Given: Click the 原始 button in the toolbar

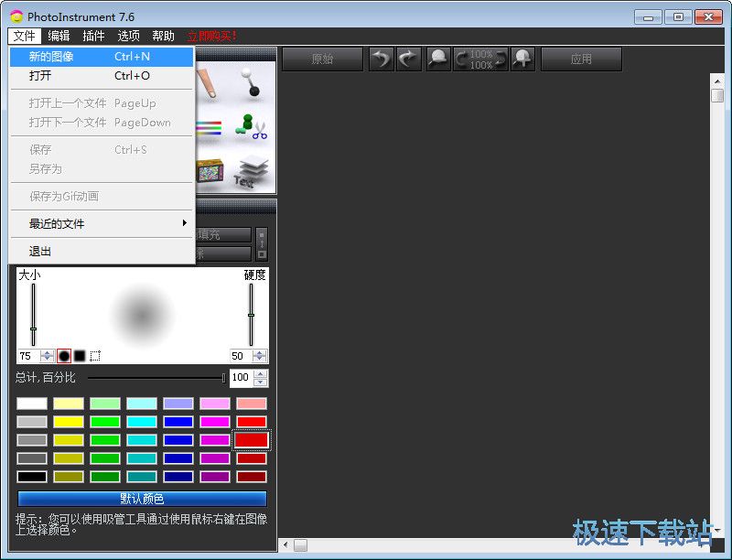Looking at the screenshot, I should [x=322, y=59].
